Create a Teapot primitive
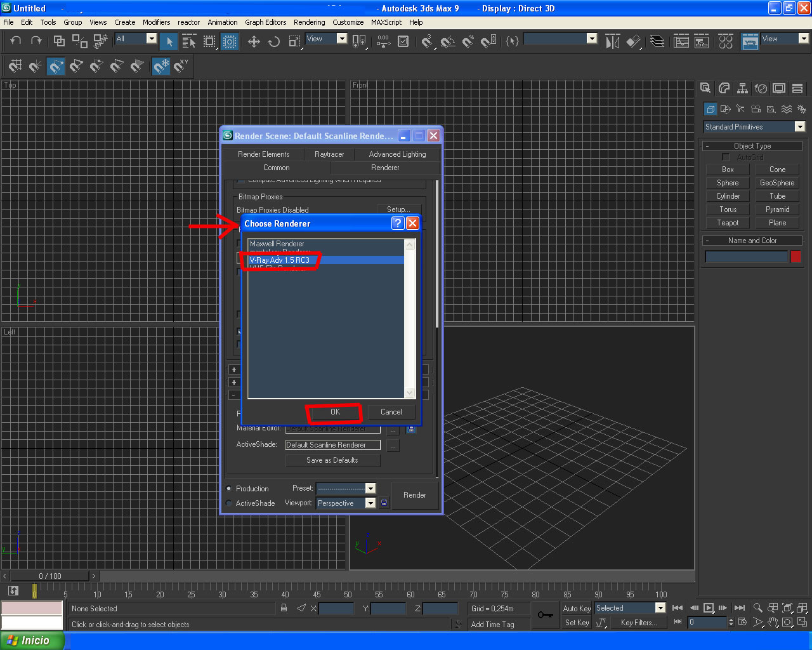This screenshot has height=650, width=812. point(728,223)
